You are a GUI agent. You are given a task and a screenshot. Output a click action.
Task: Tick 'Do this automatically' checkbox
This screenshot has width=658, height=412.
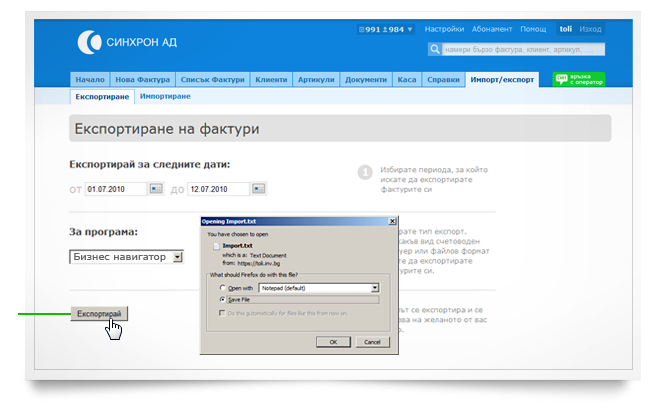pyautogui.click(x=221, y=314)
